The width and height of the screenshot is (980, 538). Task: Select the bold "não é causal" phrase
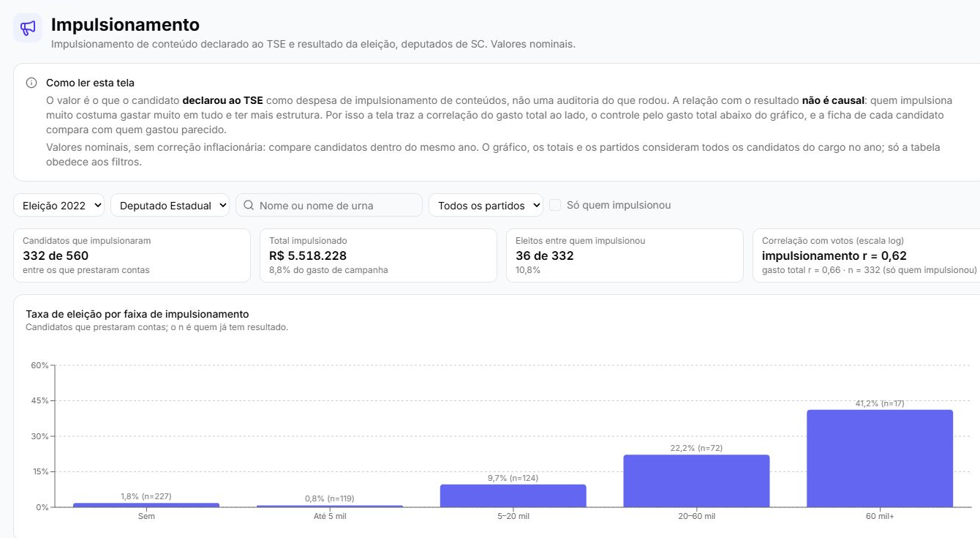[833, 100]
